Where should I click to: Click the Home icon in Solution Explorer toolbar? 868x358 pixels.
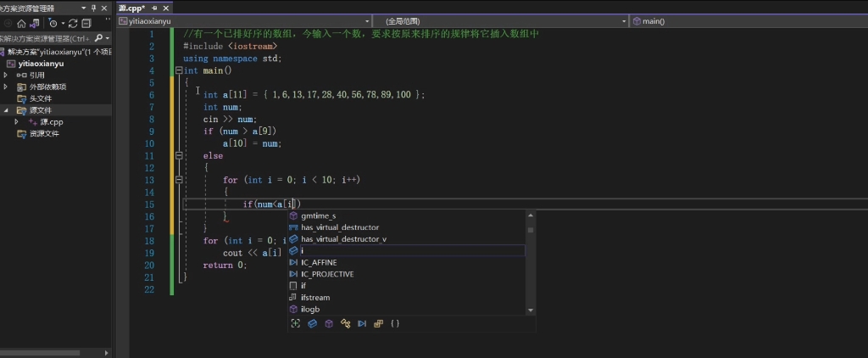(x=21, y=23)
